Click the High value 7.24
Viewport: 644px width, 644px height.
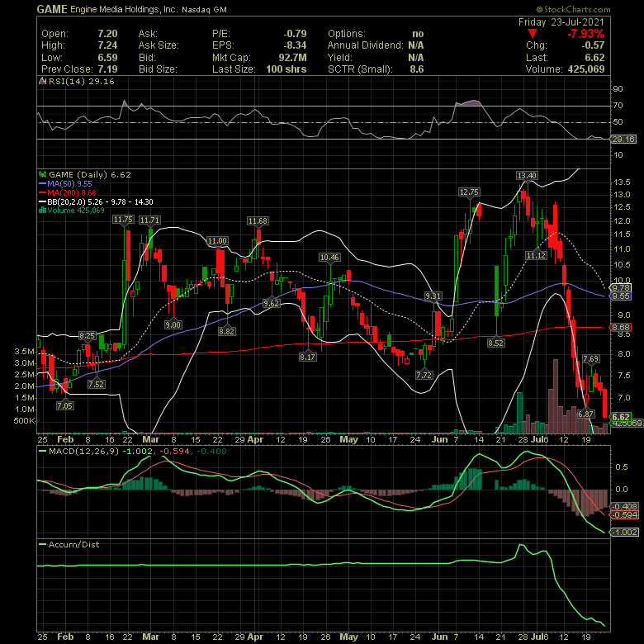[x=107, y=45]
